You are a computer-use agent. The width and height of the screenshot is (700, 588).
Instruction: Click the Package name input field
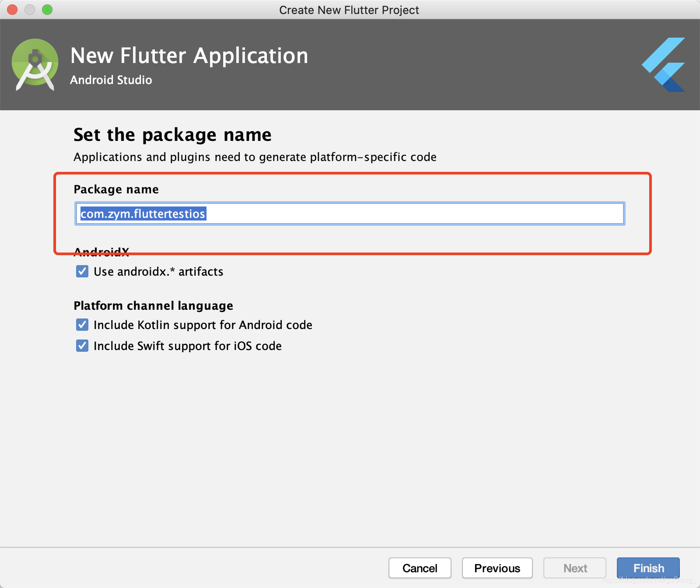(x=350, y=213)
